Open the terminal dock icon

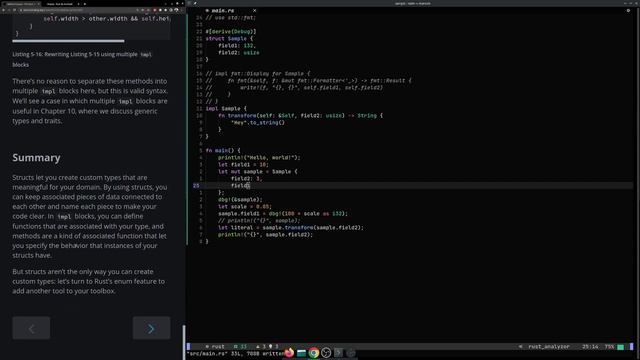pyautogui.click(x=338, y=353)
